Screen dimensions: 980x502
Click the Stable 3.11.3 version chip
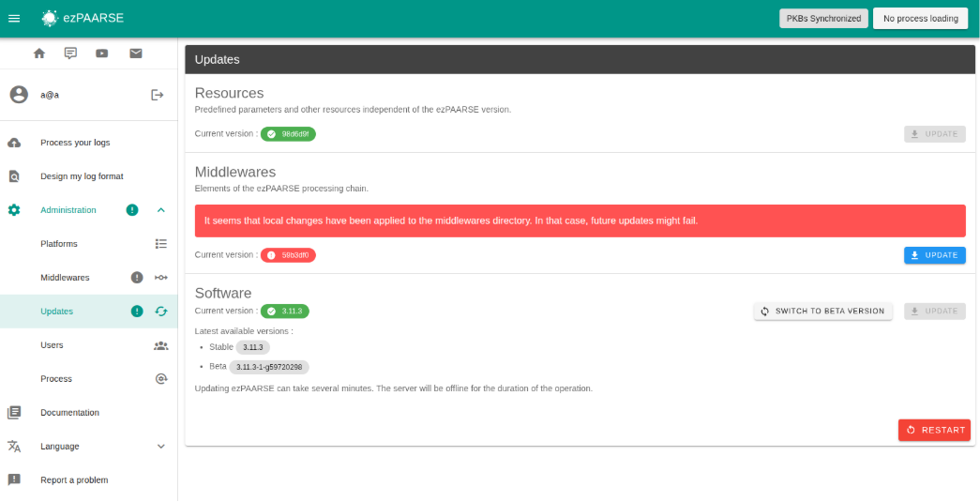[252, 347]
